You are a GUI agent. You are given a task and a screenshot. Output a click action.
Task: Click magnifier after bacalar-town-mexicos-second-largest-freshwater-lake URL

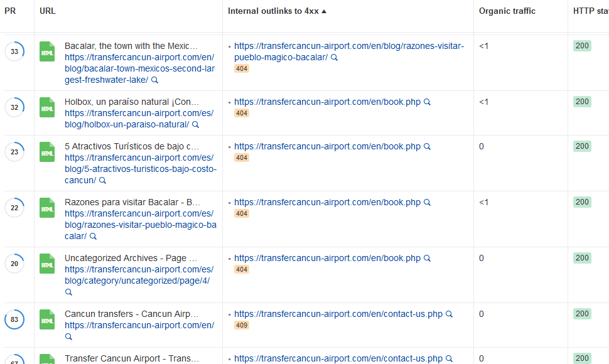point(154,80)
